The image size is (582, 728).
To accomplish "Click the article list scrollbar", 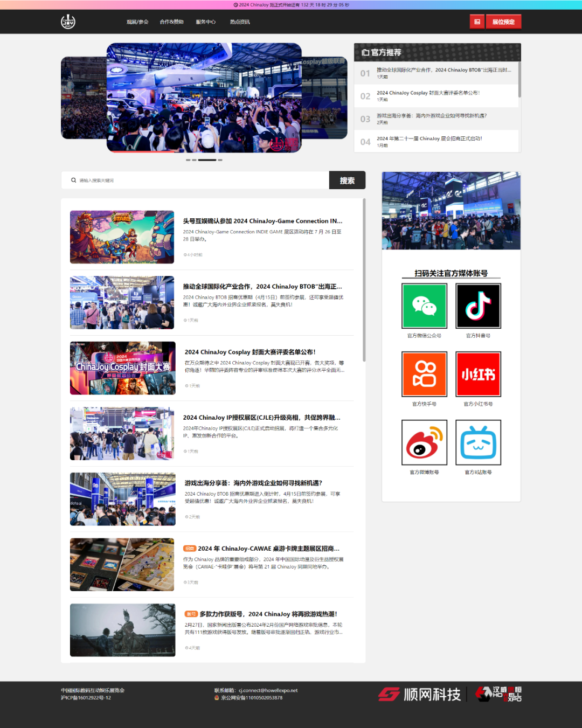I will tap(364, 280).
